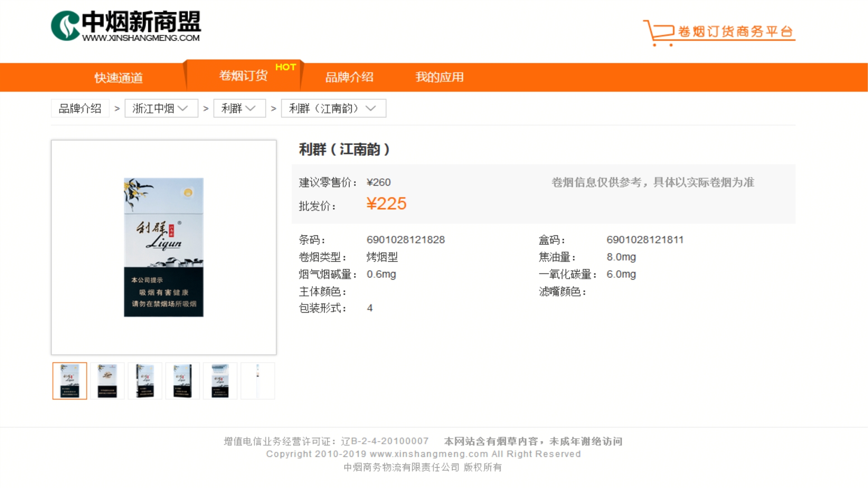This screenshot has width=868, height=488.
Task: Click the packaging form value 4
Action: click(370, 308)
